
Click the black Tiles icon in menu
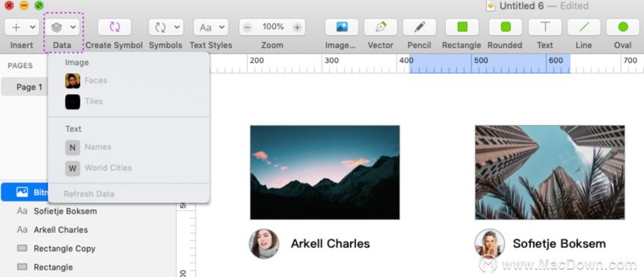pos(73,102)
